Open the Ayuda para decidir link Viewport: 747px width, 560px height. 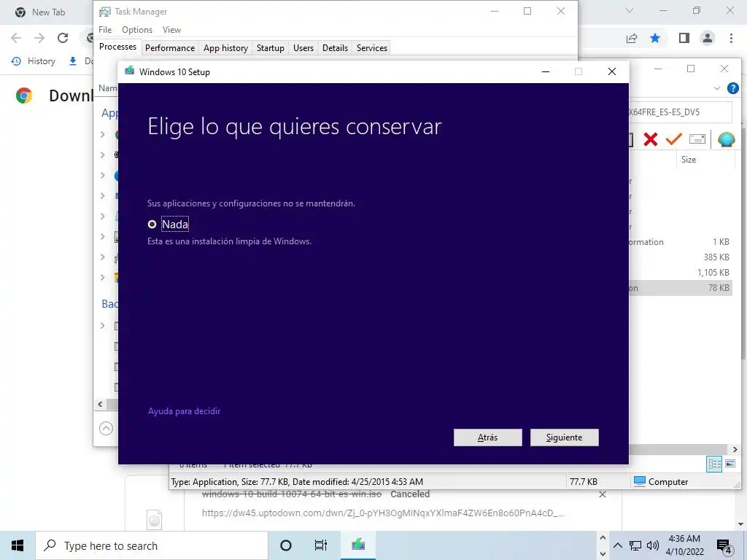click(x=184, y=411)
